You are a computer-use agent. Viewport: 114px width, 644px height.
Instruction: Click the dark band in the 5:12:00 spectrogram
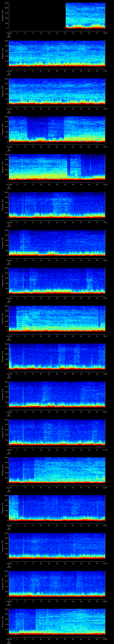[36, 128]
